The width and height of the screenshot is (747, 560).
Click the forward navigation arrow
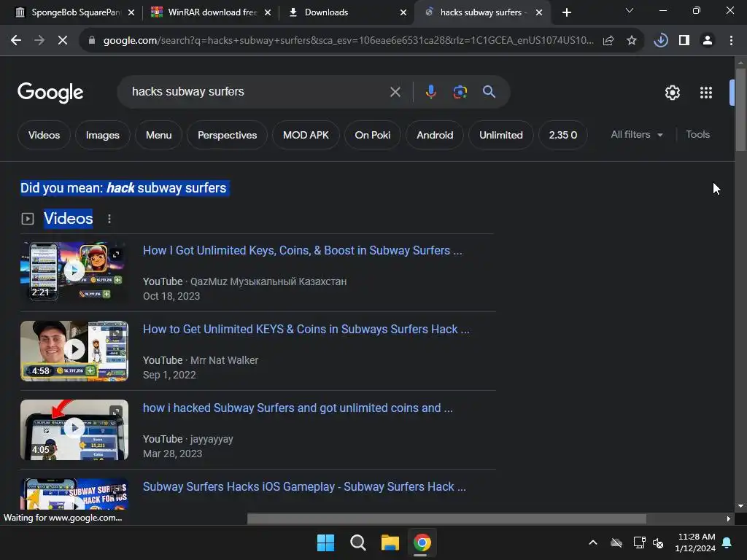(x=39, y=41)
